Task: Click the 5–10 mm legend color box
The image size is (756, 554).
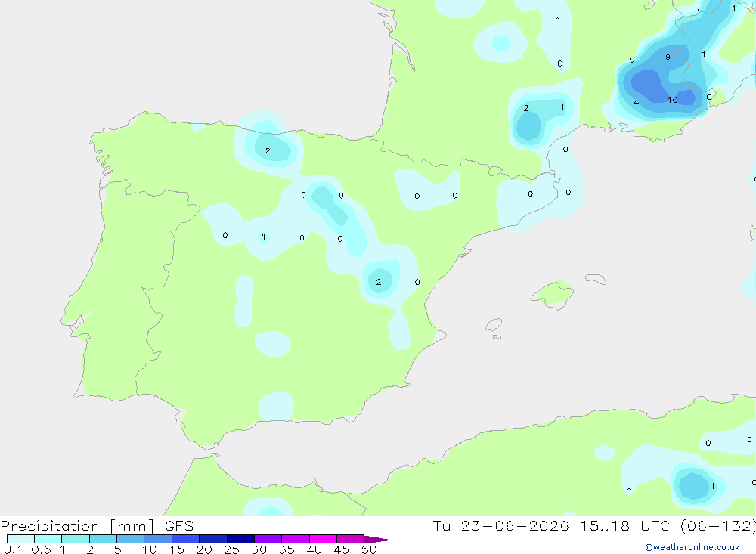Action: pyautogui.click(x=131, y=539)
